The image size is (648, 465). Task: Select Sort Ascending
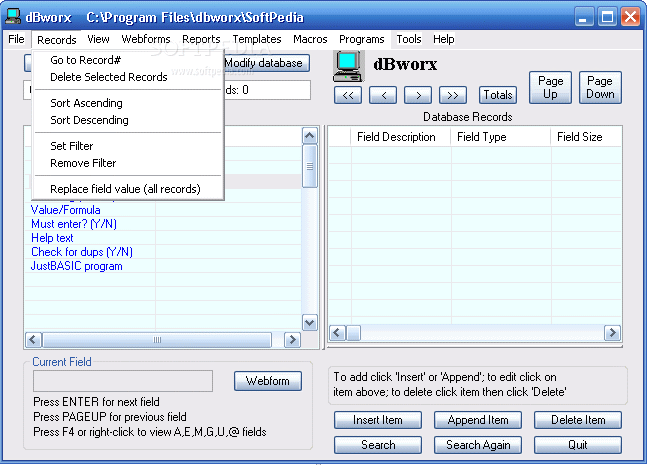(x=128, y=103)
